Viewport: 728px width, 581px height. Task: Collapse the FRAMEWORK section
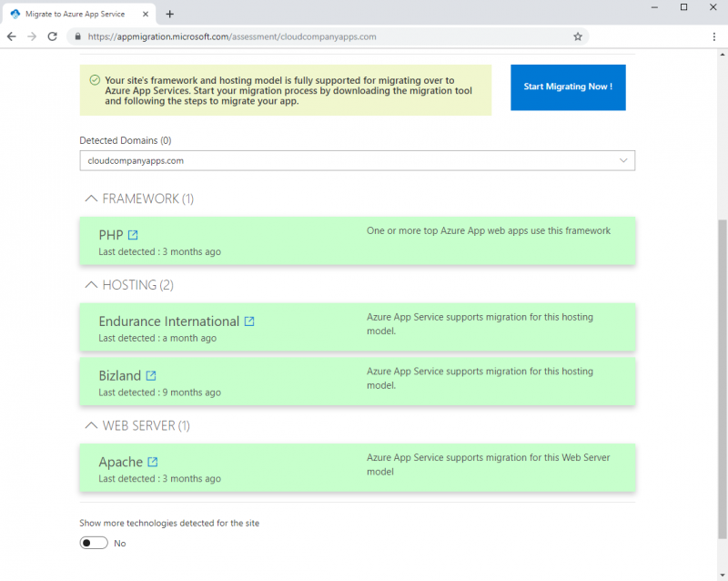(x=91, y=198)
